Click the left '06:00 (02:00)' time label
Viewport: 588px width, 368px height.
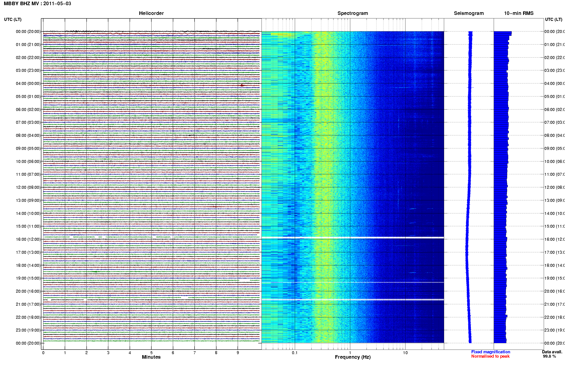coord(28,109)
